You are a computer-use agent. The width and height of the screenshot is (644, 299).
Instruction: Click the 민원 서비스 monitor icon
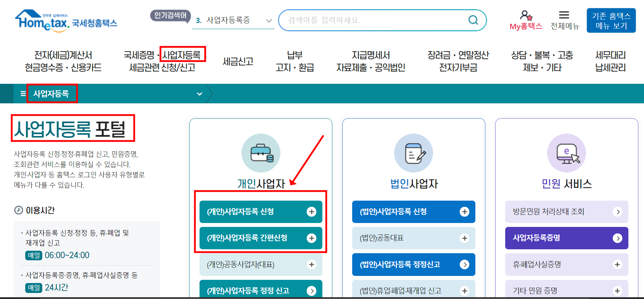(x=567, y=153)
